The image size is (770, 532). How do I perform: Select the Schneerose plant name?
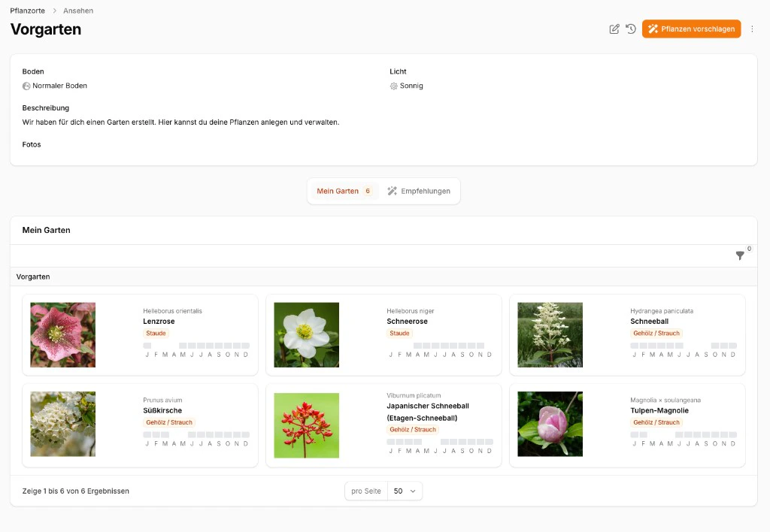pos(407,322)
